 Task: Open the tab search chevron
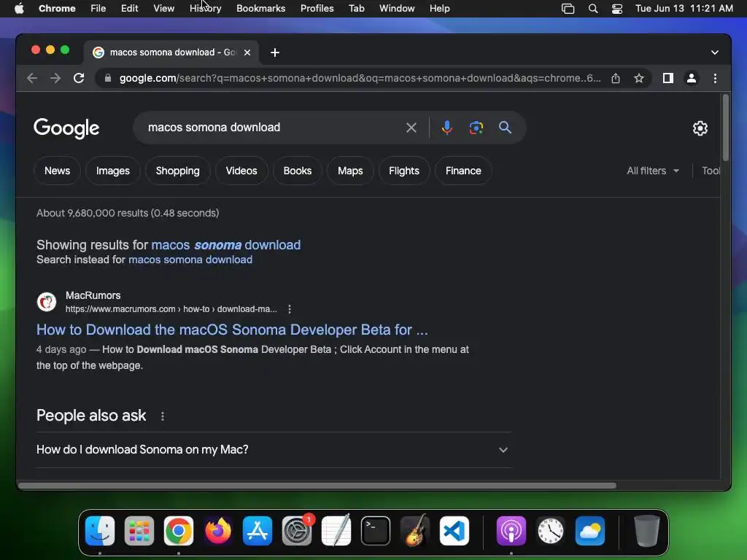(x=715, y=52)
